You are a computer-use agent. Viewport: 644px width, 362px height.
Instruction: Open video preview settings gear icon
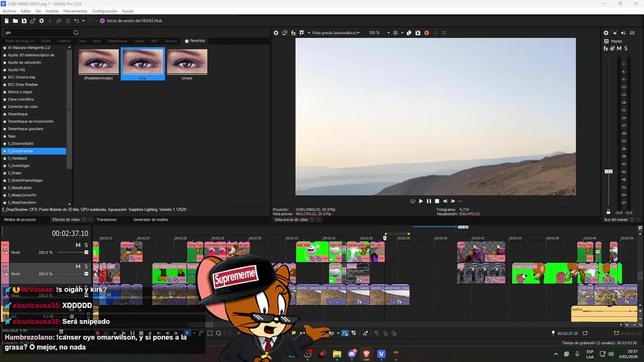click(x=276, y=33)
